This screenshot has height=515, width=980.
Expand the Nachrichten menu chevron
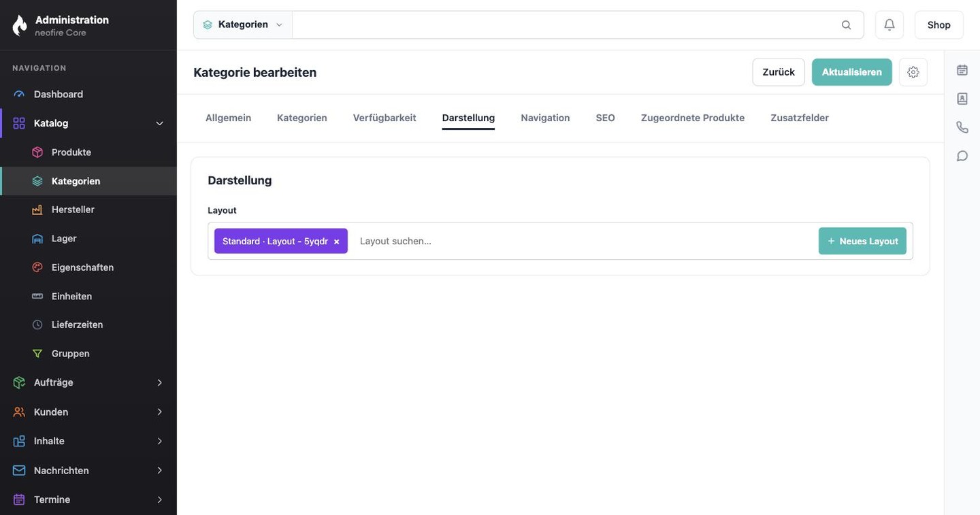pyautogui.click(x=160, y=470)
